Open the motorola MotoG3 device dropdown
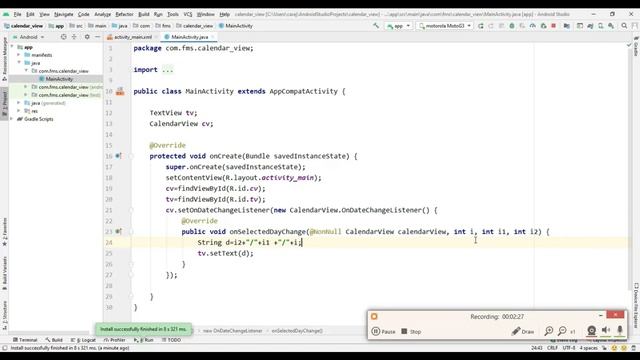 445,26
